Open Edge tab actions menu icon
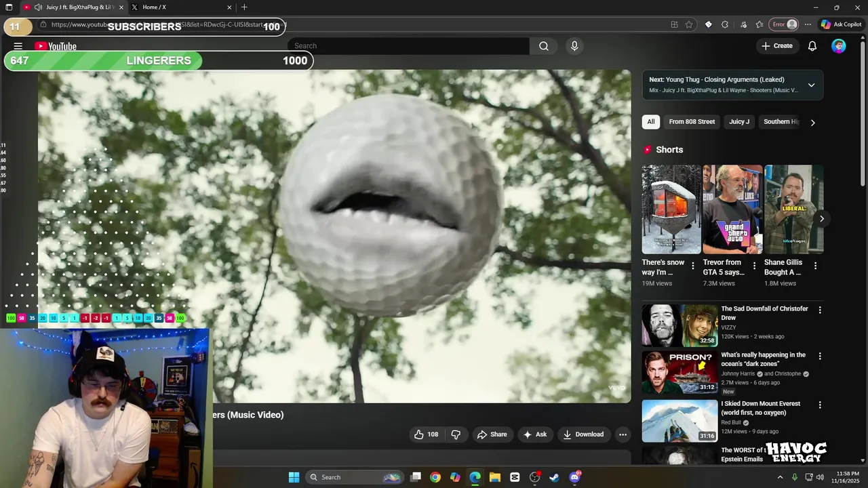This screenshot has width=868, height=488. [x=9, y=7]
